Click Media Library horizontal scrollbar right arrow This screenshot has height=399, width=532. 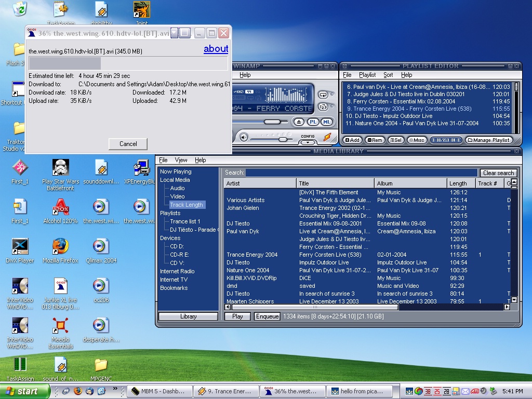(507, 307)
